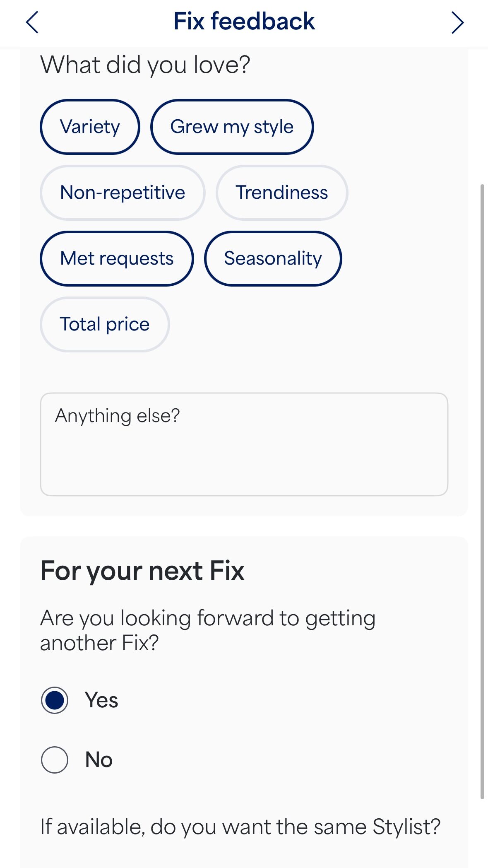
Task: Toggle off the Seasonality chip
Action: (273, 258)
